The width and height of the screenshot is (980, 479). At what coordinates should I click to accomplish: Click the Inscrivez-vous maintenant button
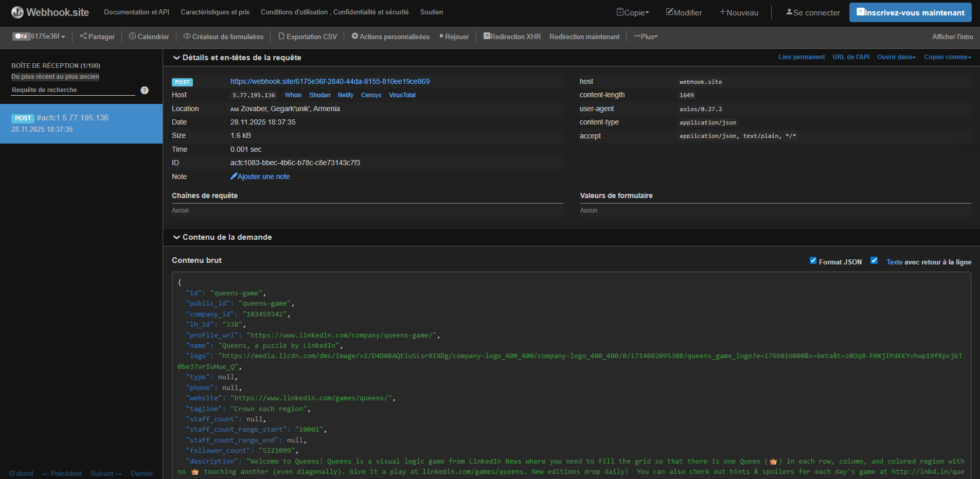click(910, 12)
